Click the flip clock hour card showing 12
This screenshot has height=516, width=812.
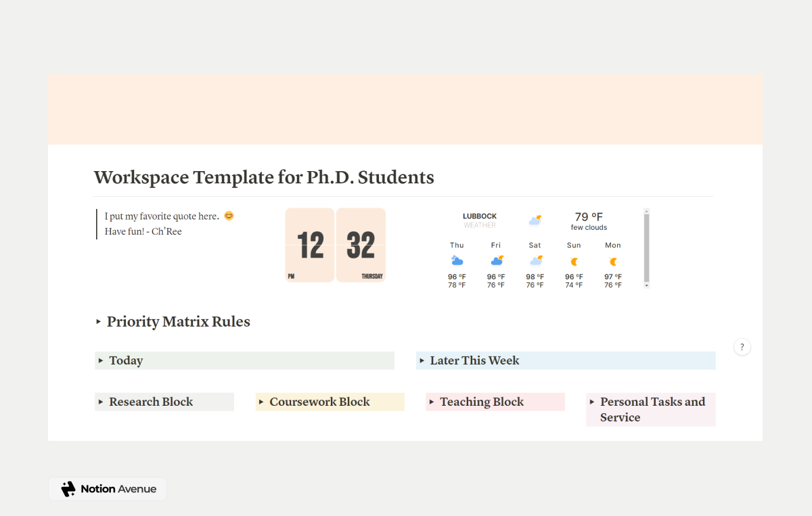coord(309,244)
